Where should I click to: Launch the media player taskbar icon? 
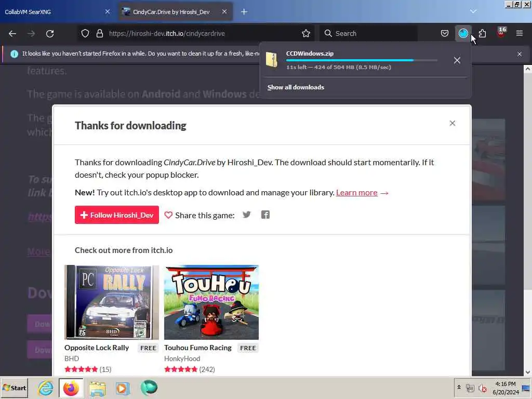click(x=123, y=388)
